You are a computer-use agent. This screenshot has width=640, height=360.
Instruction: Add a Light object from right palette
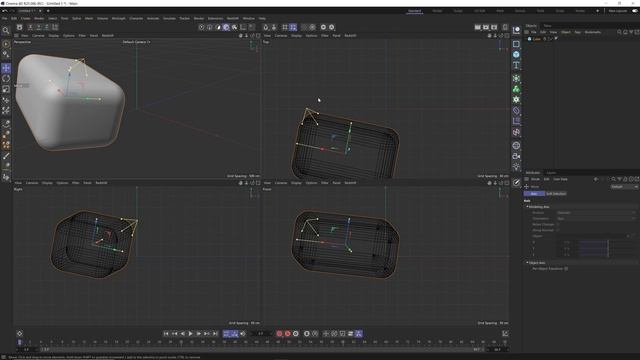516,167
